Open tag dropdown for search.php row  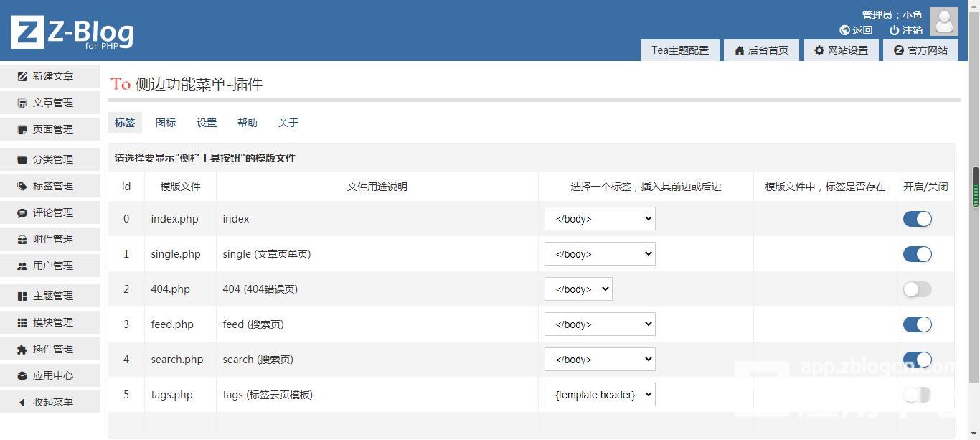click(600, 360)
